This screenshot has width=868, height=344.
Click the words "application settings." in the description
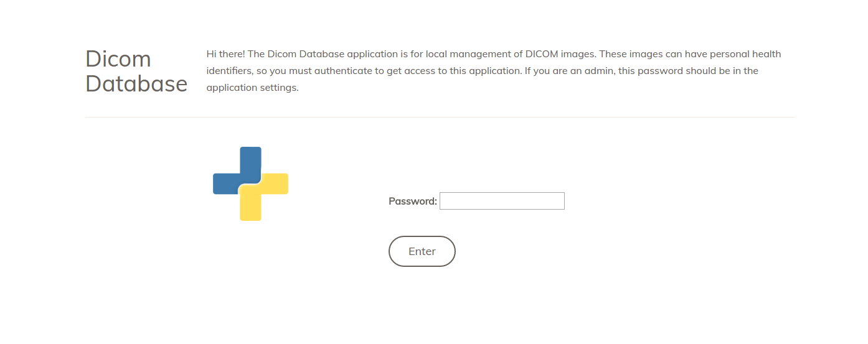click(253, 88)
